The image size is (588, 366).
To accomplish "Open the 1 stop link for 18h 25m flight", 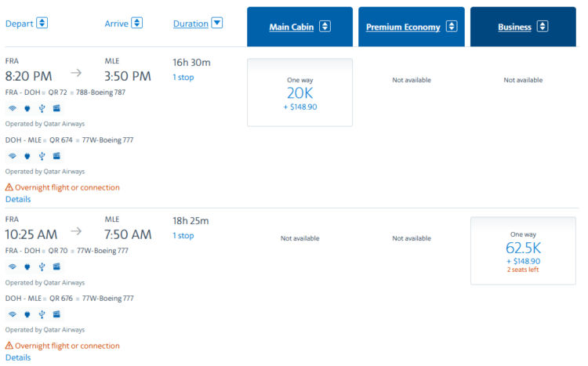I will coord(183,235).
